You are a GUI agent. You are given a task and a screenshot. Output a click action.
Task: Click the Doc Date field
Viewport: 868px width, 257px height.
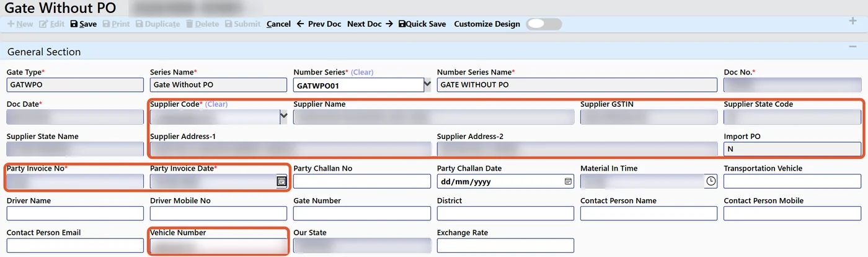75,117
